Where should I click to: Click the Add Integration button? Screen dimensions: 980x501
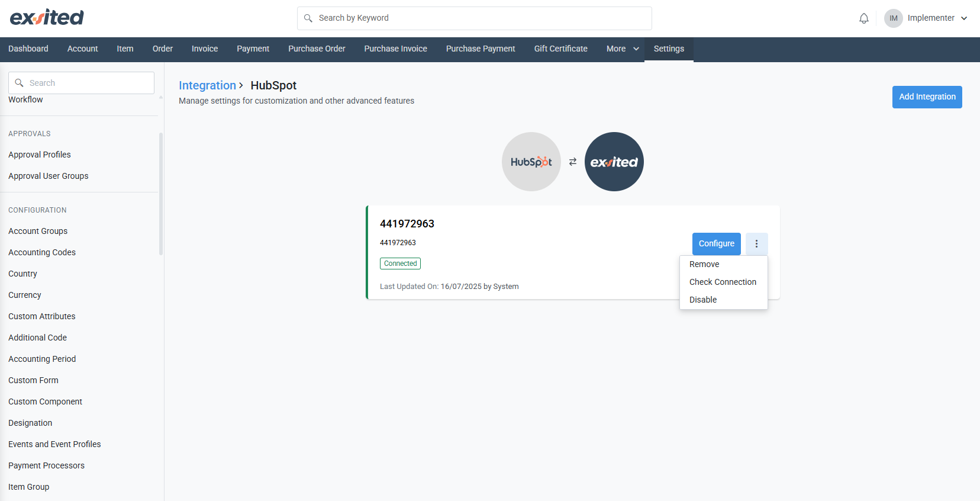pyautogui.click(x=927, y=97)
